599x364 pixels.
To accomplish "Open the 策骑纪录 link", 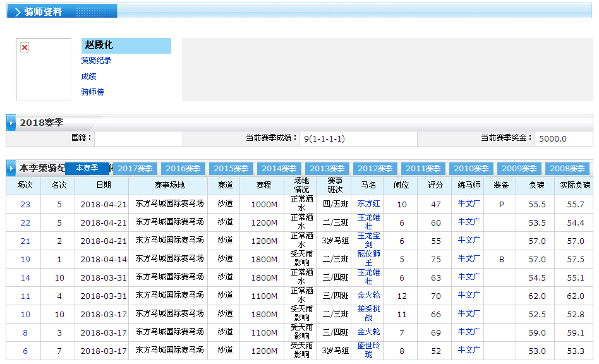I will point(96,61).
